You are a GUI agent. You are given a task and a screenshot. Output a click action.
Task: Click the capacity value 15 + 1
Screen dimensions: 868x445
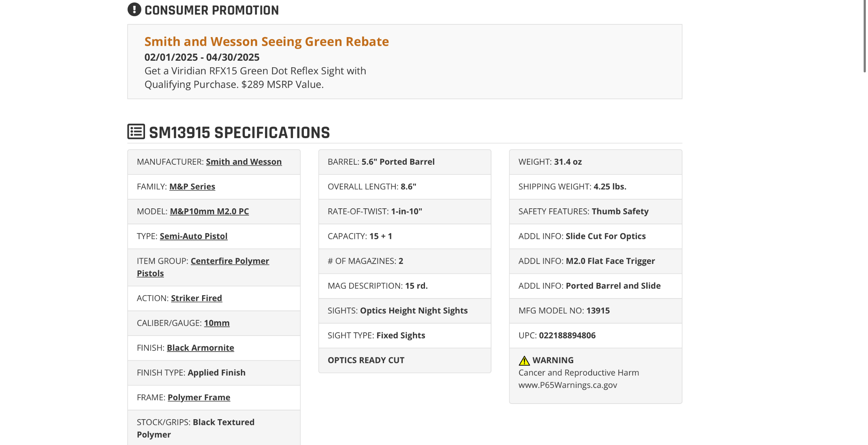pyautogui.click(x=381, y=236)
